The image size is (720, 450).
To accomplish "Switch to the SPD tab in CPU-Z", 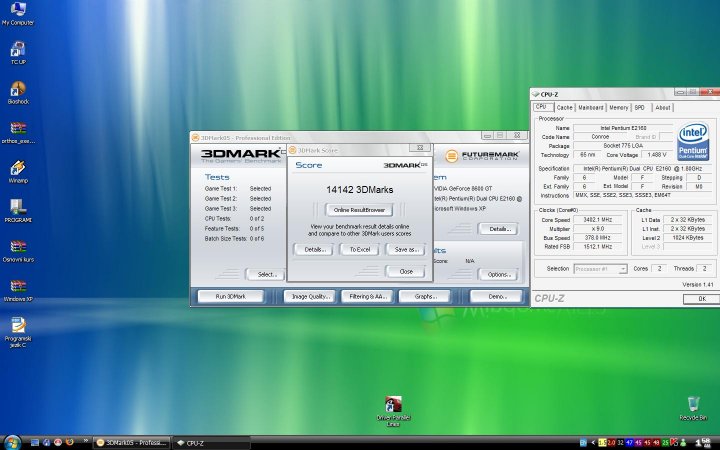I will (640, 107).
